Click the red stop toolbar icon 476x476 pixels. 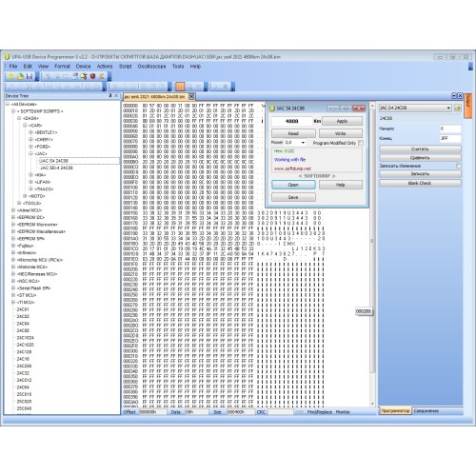coord(92,76)
